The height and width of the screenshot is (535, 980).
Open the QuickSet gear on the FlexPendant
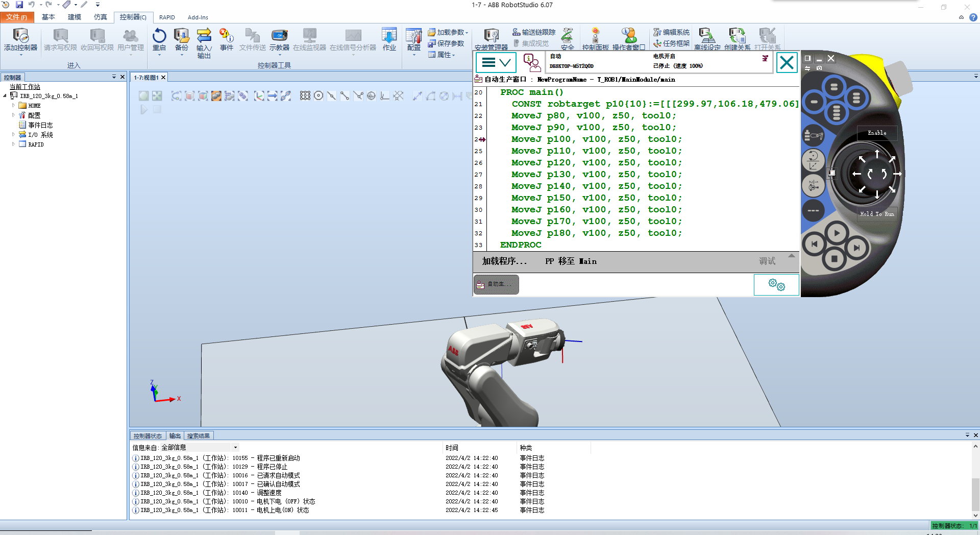[x=776, y=285]
